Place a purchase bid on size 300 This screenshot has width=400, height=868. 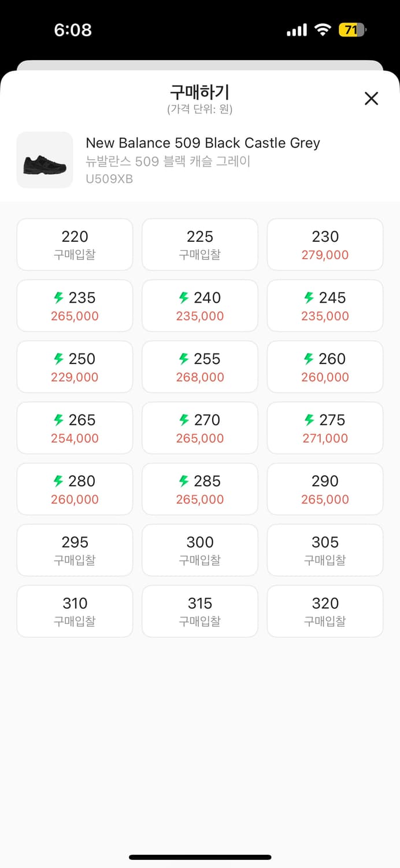[200, 550]
